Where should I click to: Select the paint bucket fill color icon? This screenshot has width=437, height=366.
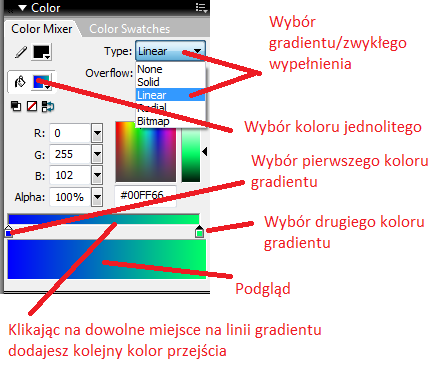pyautogui.click(x=20, y=82)
